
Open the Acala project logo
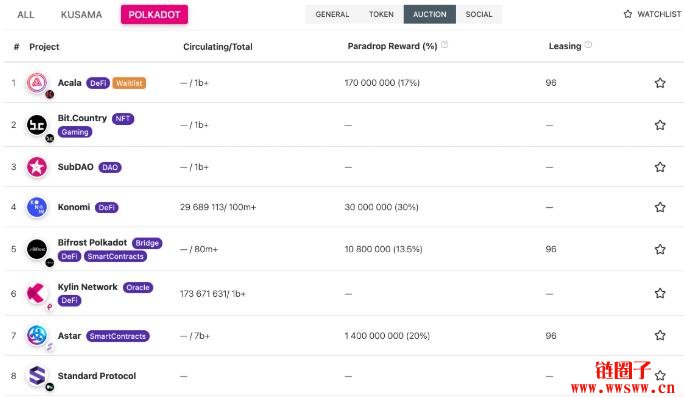click(x=37, y=82)
